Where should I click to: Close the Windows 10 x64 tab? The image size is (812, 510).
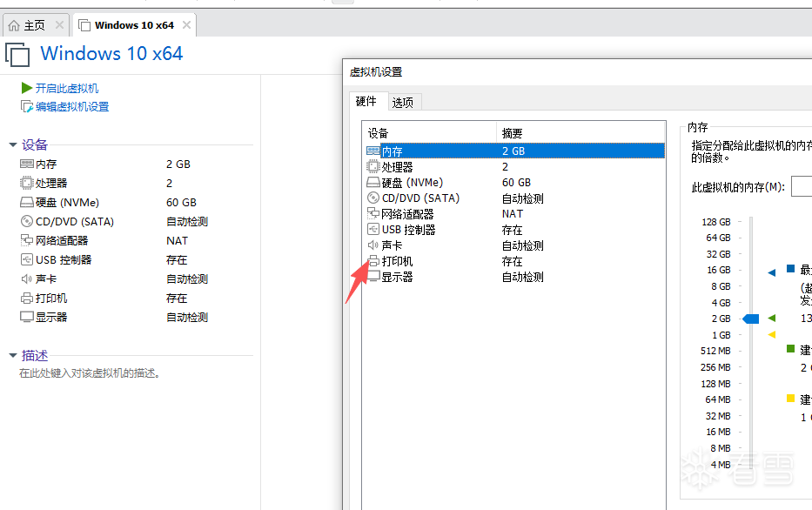click(x=186, y=25)
